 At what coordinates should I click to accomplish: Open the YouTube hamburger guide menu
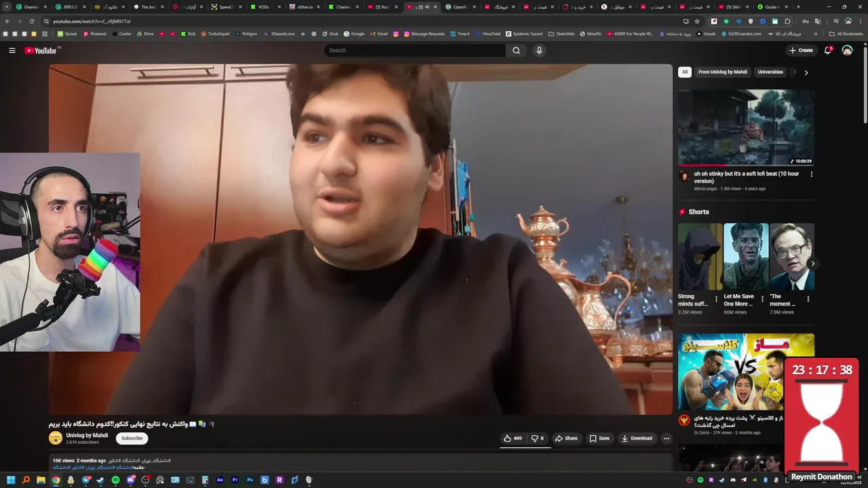[12, 50]
